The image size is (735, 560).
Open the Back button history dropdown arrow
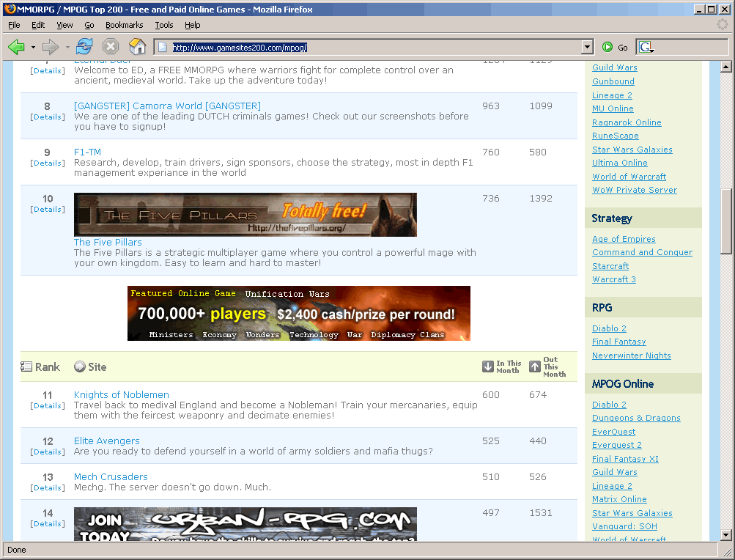click(33, 48)
